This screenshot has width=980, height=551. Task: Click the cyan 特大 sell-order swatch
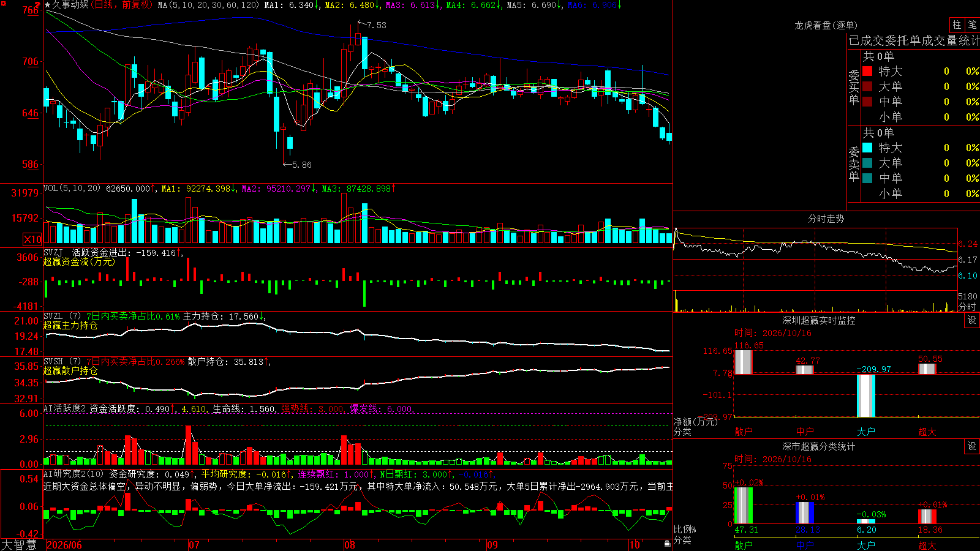click(867, 148)
